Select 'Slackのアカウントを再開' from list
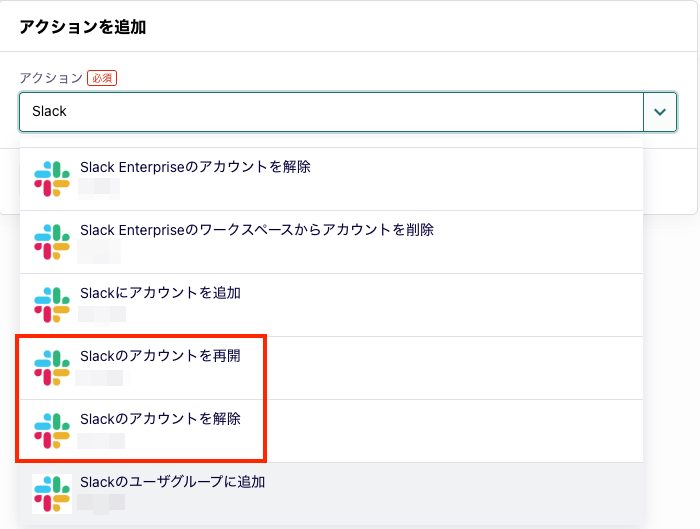The width and height of the screenshot is (700, 529). tap(331, 368)
